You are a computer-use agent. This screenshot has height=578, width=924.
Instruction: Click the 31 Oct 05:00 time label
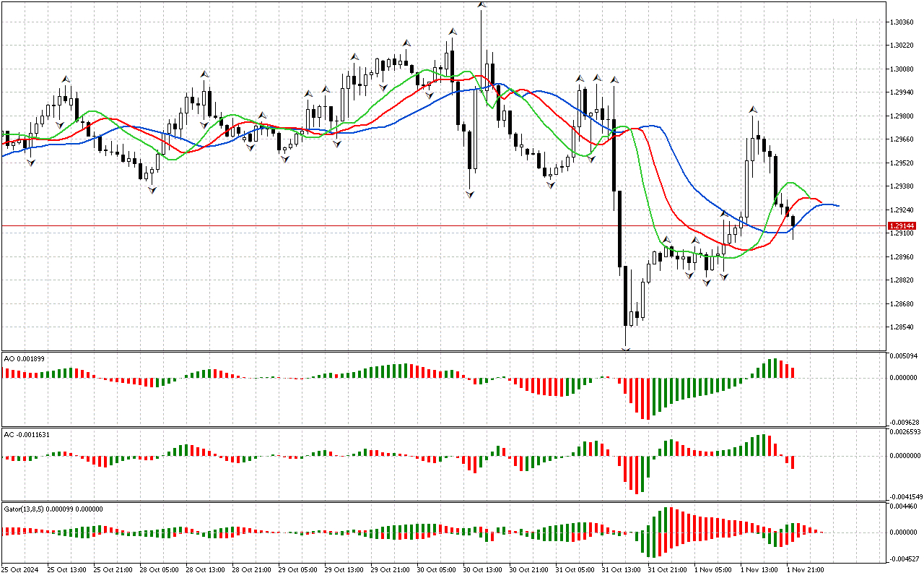coord(575,569)
